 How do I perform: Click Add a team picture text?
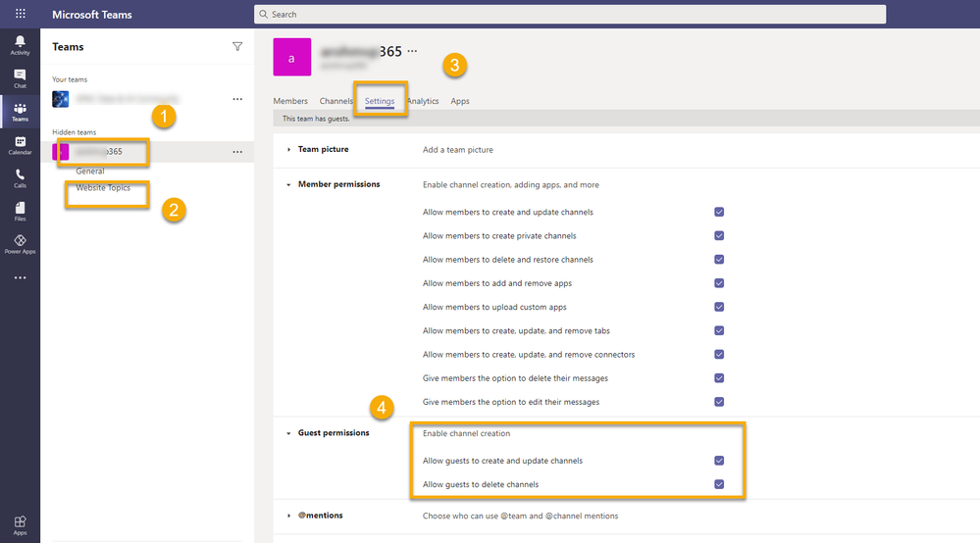coord(458,150)
